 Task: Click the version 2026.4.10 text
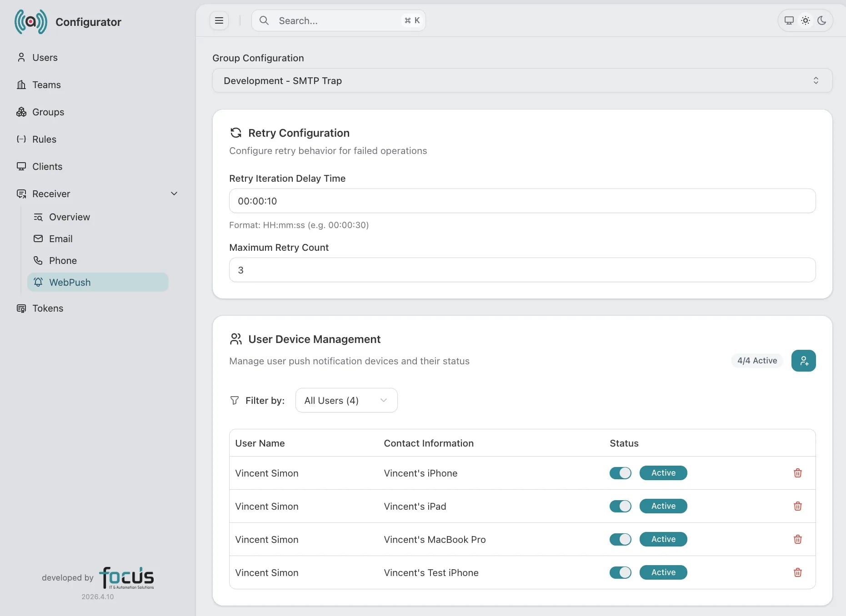[x=98, y=597]
